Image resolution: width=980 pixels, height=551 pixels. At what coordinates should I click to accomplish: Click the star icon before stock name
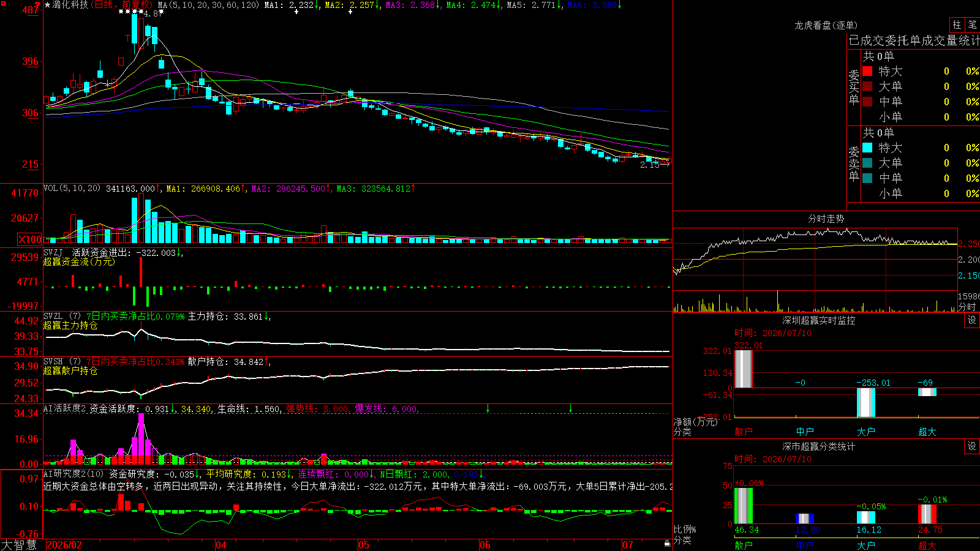47,5
